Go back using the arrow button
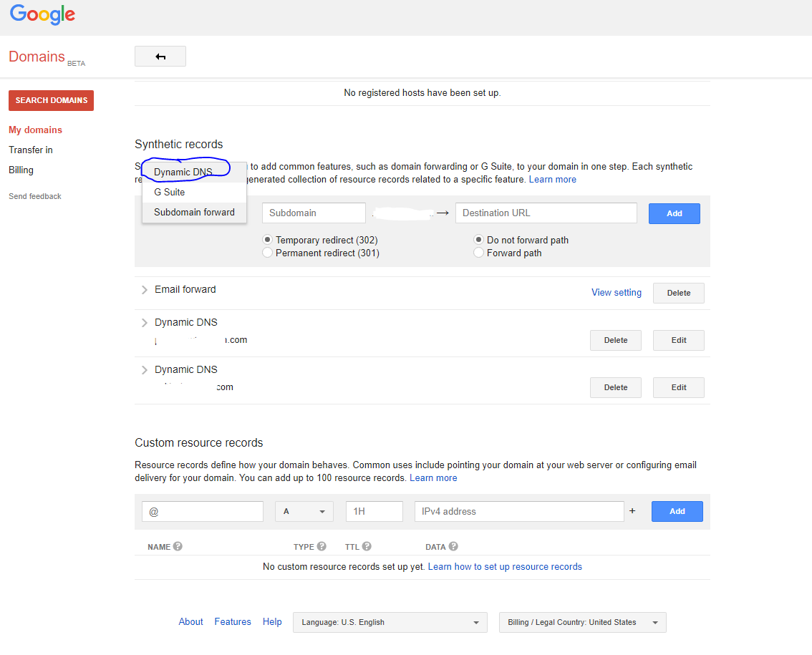 [x=160, y=57]
